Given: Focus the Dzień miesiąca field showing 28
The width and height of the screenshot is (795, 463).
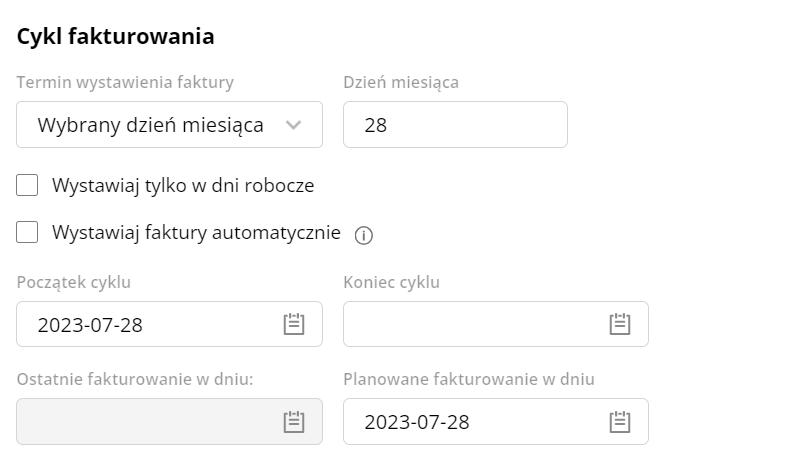Looking at the screenshot, I should click(x=455, y=125).
